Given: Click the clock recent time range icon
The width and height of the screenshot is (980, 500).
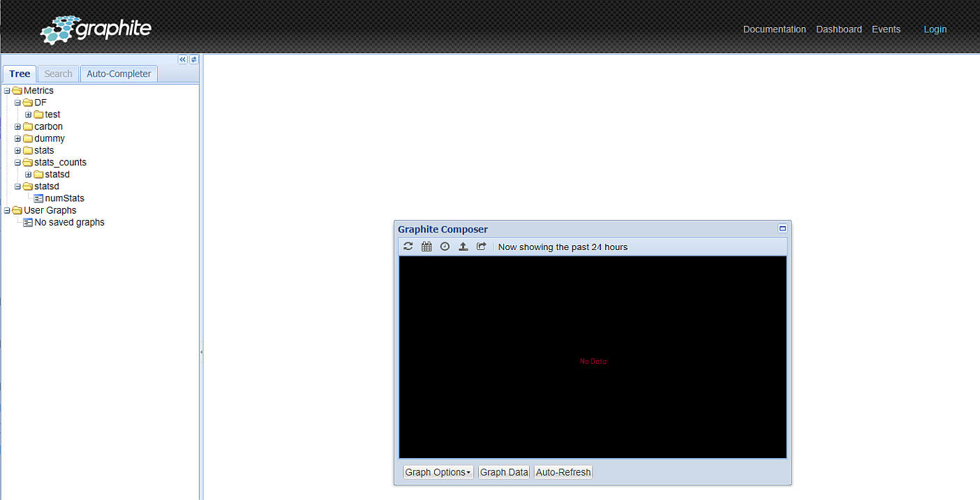Looking at the screenshot, I should pyautogui.click(x=445, y=247).
